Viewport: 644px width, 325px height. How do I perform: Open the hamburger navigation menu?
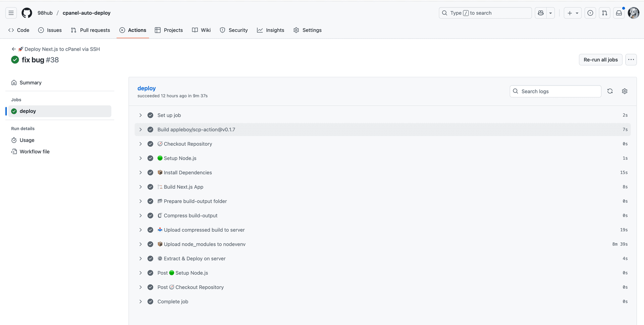pyautogui.click(x=11, y=13)
